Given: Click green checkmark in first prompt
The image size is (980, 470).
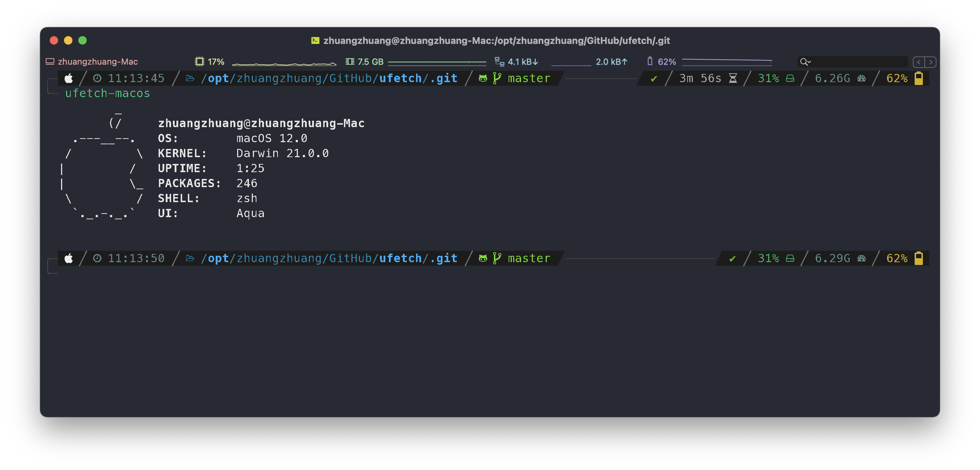Looking at the screenshot, I should tap(654, 79).
